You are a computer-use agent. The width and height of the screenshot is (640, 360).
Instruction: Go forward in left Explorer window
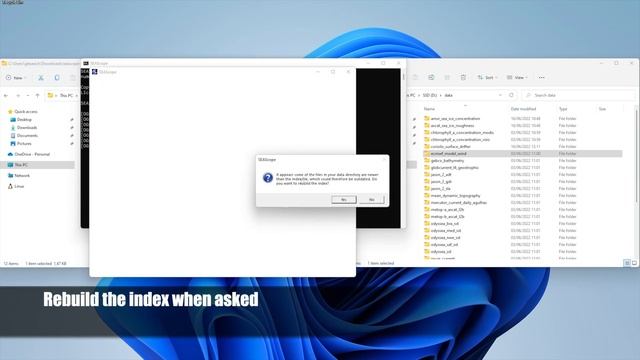[x=18, y=96]
